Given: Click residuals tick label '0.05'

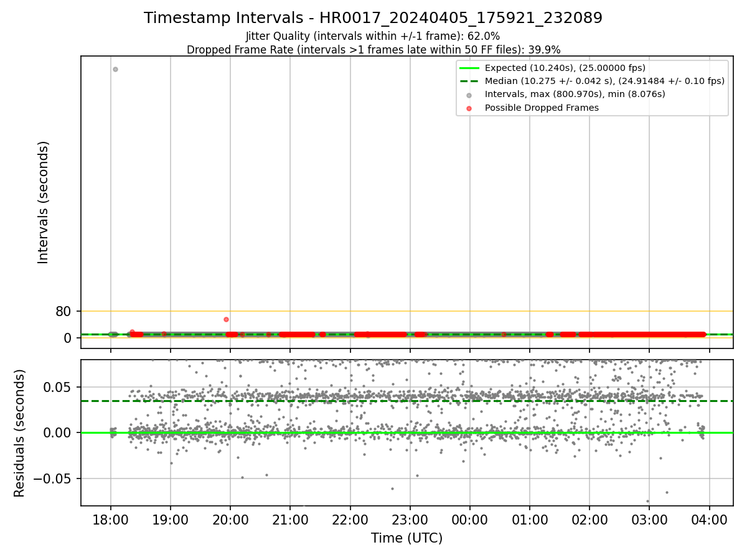Looking at the screenshot, I should tap(58, 387).
